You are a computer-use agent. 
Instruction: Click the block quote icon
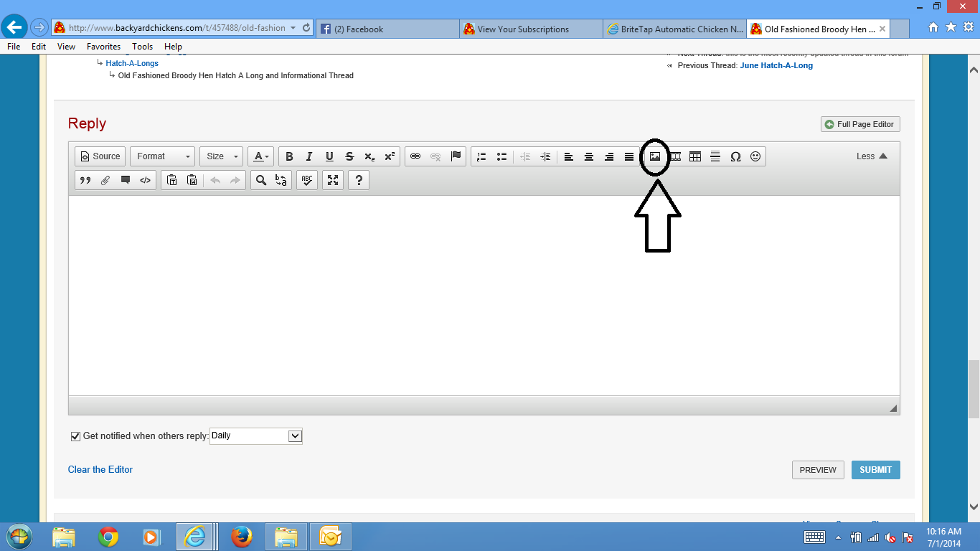coord(85,180)
